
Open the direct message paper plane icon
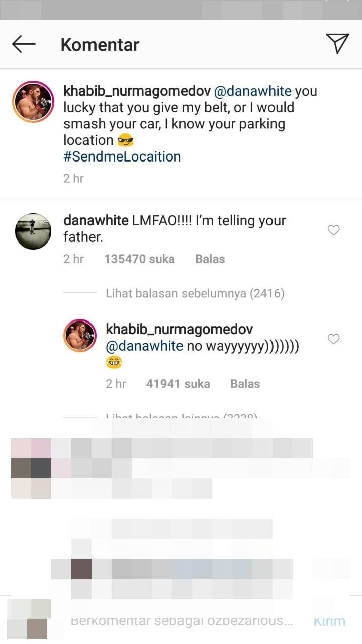[x=337, y=44]
